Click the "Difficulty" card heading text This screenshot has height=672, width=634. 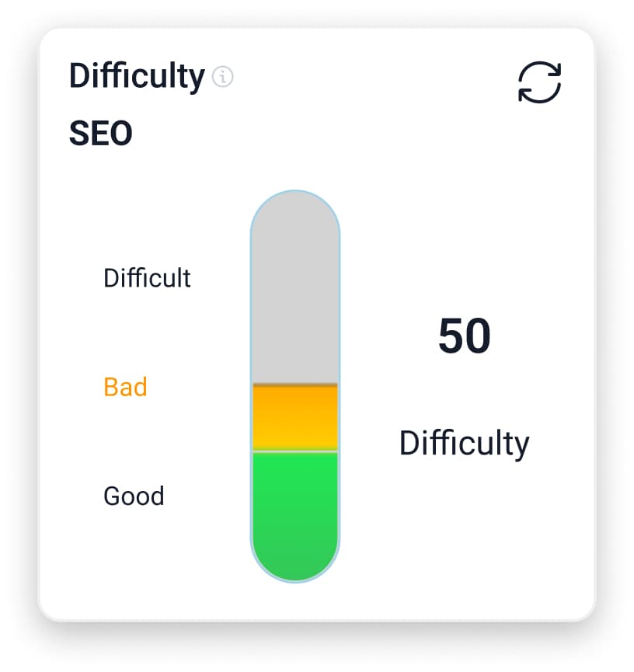click(137, 76)
